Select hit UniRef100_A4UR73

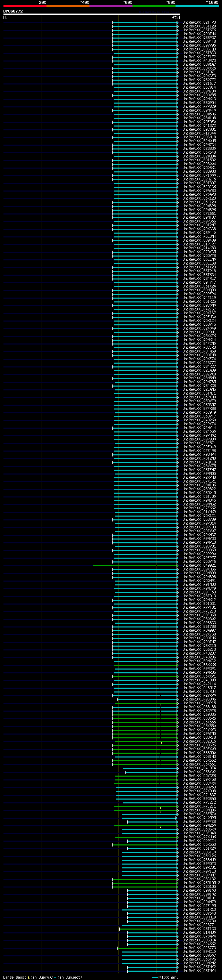[199, 60]
